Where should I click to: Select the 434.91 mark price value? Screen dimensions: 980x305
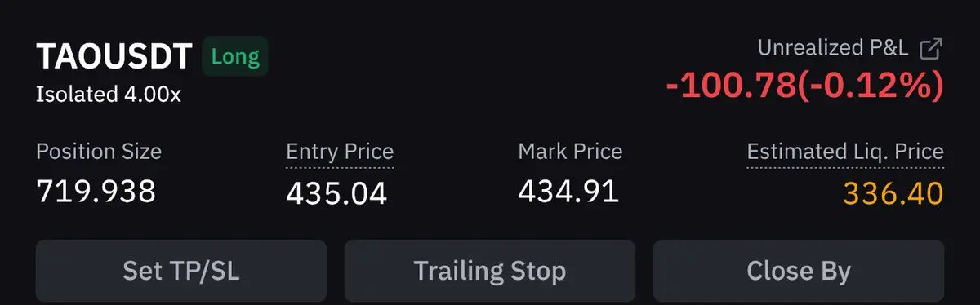coord(568,192)
